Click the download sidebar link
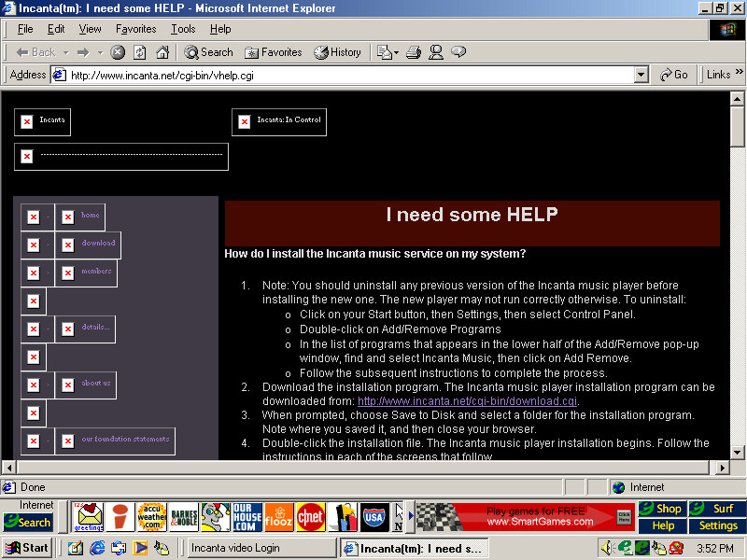Screen dimensions: 747x560 point(98,244)
